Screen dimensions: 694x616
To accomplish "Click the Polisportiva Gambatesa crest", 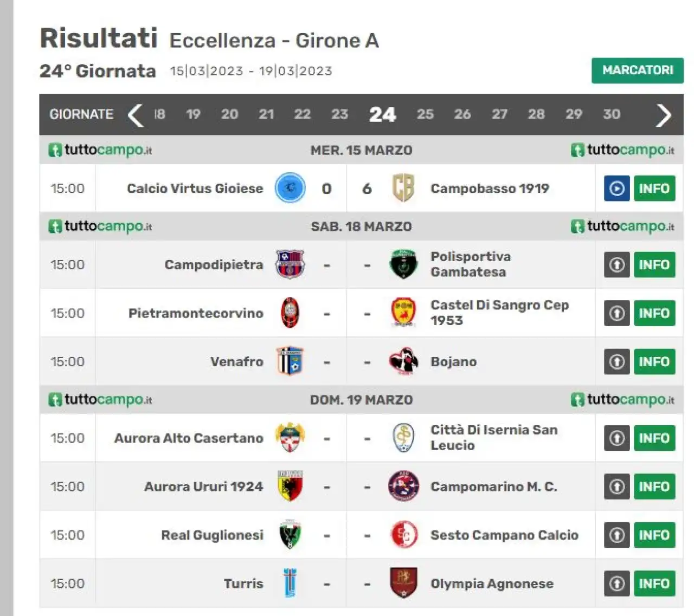I will [403, 264].
